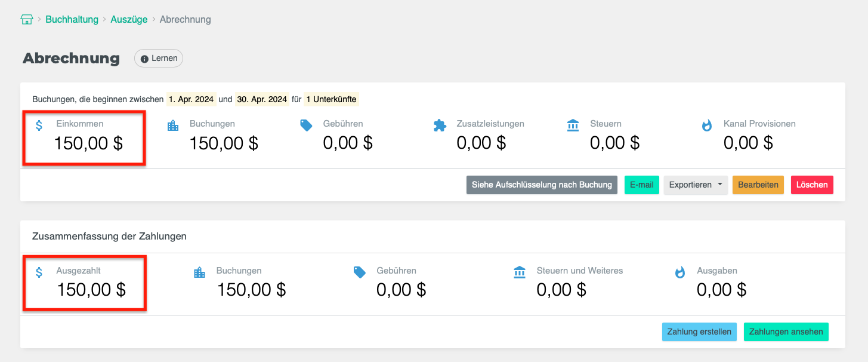Open the Exportieren dropdown menu

click(x=695, y=185)
